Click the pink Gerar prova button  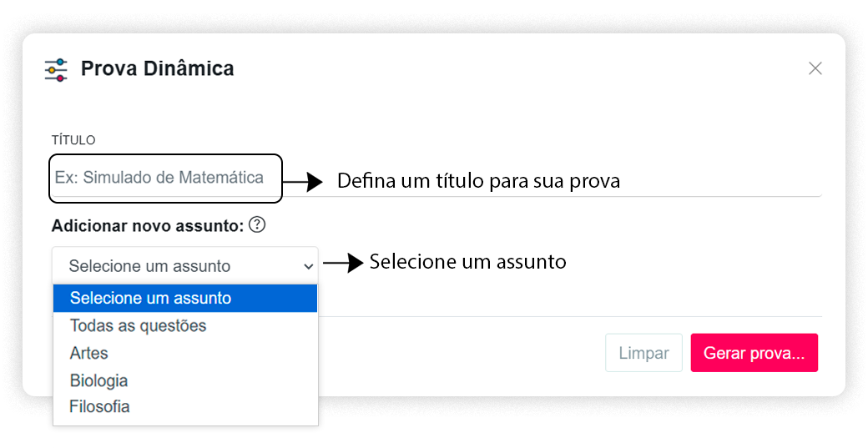754,353
